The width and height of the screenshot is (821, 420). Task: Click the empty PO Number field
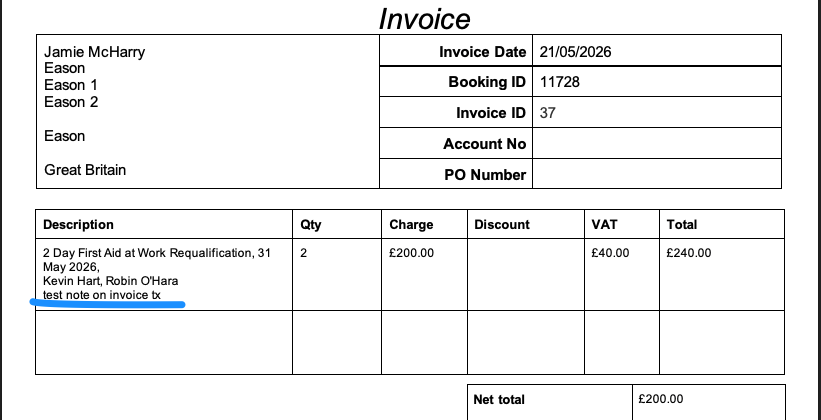point(657,174)
